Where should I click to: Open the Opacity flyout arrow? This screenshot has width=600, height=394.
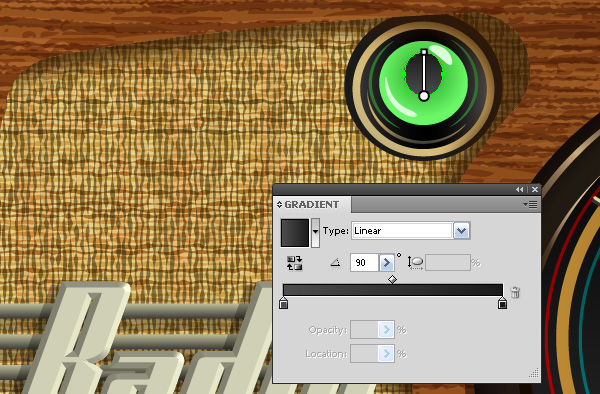pos(386,330)
